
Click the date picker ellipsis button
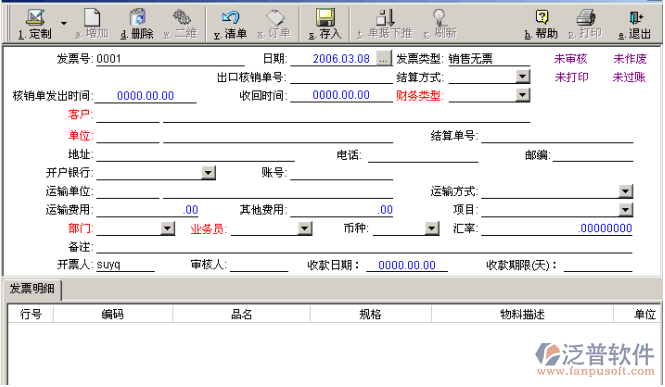point(383,58)
